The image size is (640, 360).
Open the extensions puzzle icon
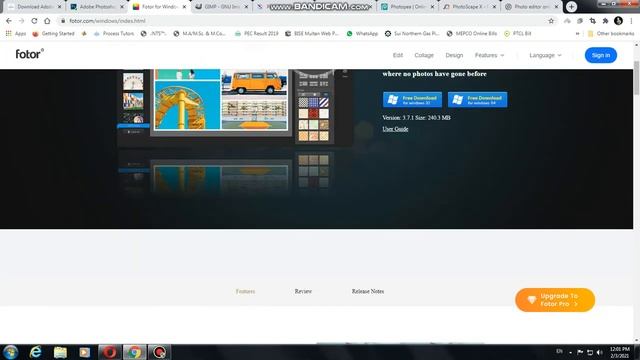pos(605,21)
